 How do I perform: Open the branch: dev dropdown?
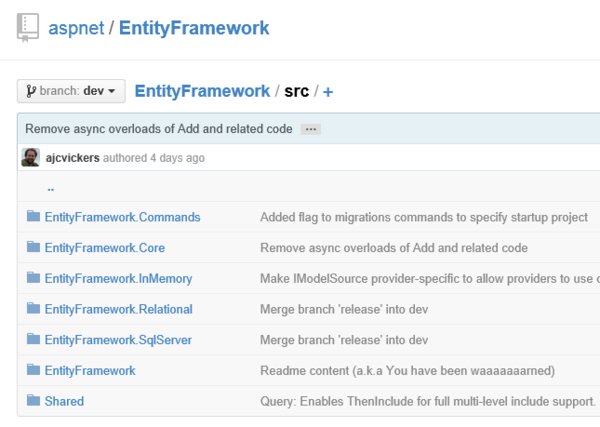71,91
